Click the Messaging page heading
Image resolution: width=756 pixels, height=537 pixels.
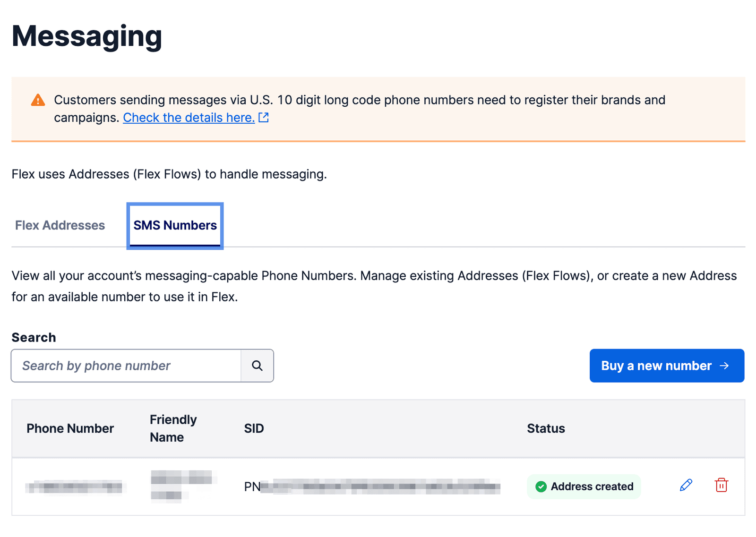[87, 36]
